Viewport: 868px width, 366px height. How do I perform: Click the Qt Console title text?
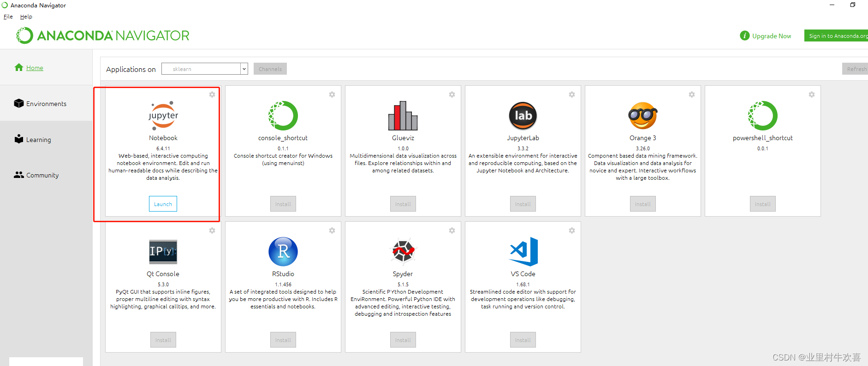163,274
